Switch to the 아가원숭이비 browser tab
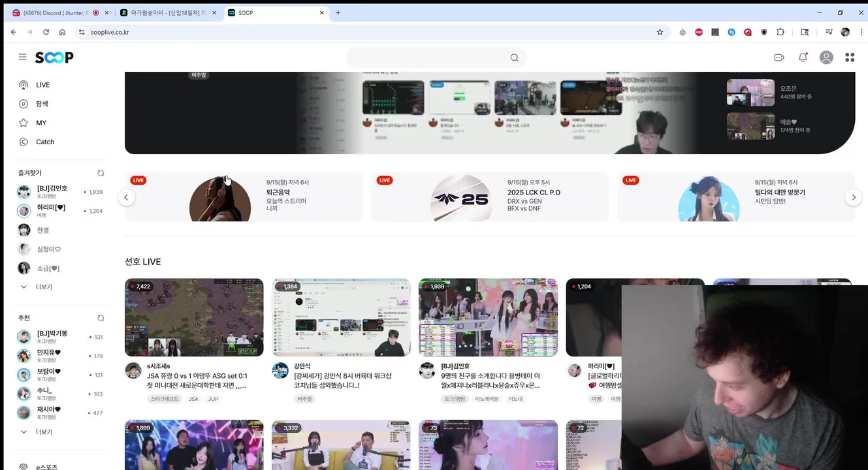The image size is (868, 470). point(168,12)
